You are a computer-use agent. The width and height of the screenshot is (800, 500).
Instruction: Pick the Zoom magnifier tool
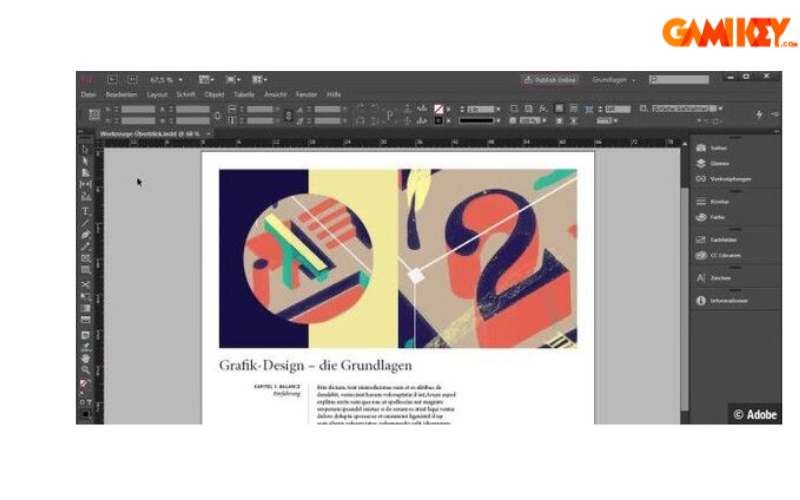pyautogui.click(x=86, y=370)
